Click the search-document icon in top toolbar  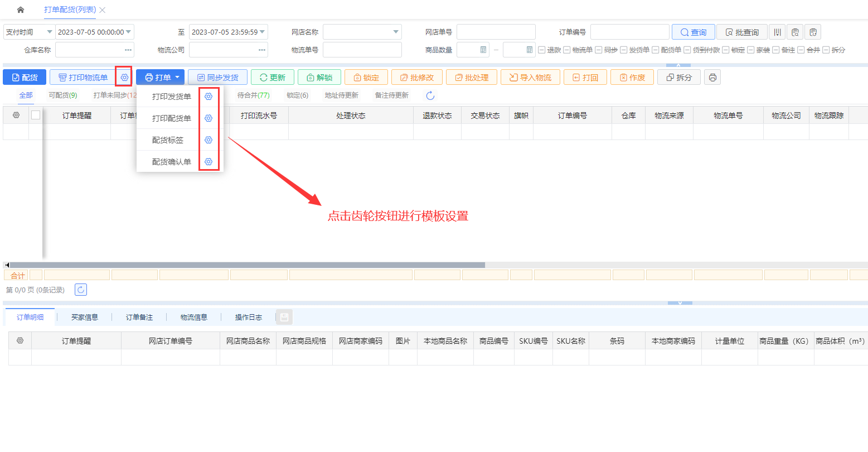click(x=795, y=32)
